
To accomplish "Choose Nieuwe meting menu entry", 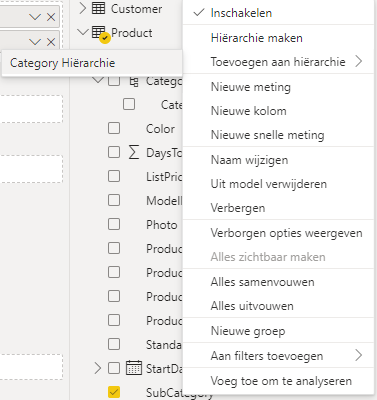I will (x=251, y=87).
